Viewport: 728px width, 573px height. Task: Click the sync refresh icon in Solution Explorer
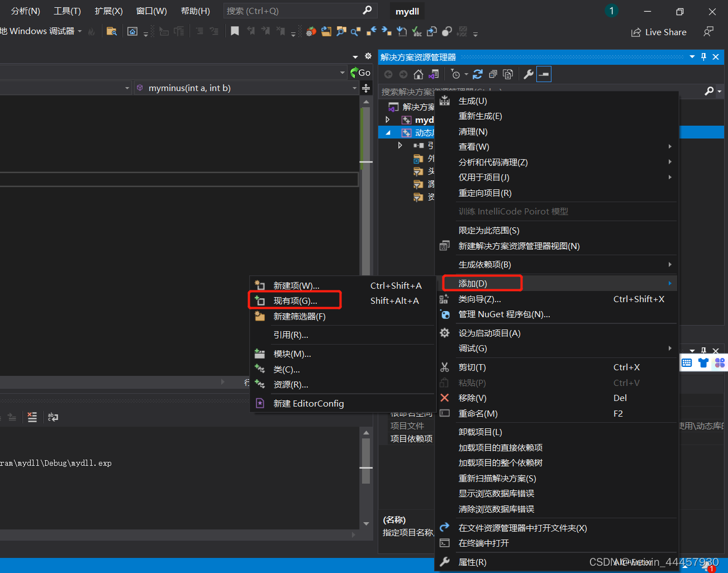(478, 74)
